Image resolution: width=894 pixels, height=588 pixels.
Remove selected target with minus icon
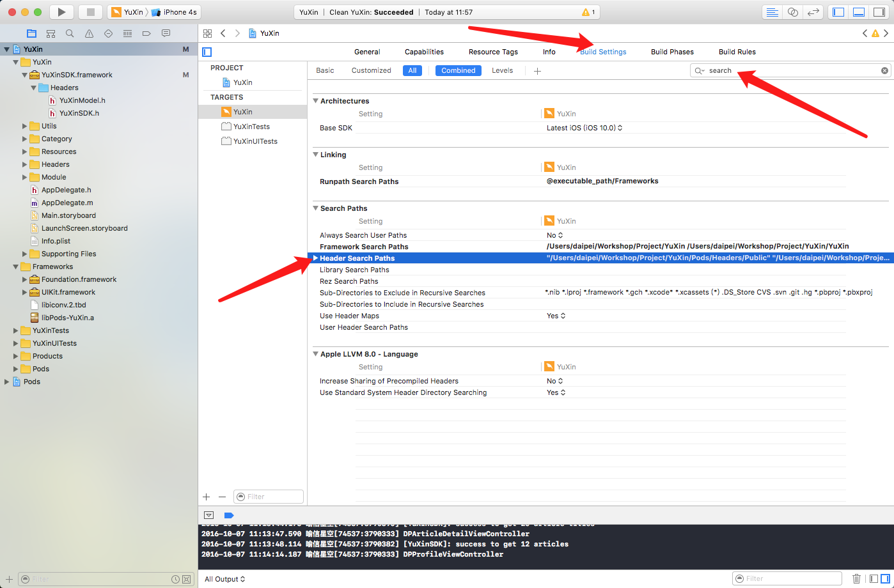pyautogui.click(x=222, y=497)
